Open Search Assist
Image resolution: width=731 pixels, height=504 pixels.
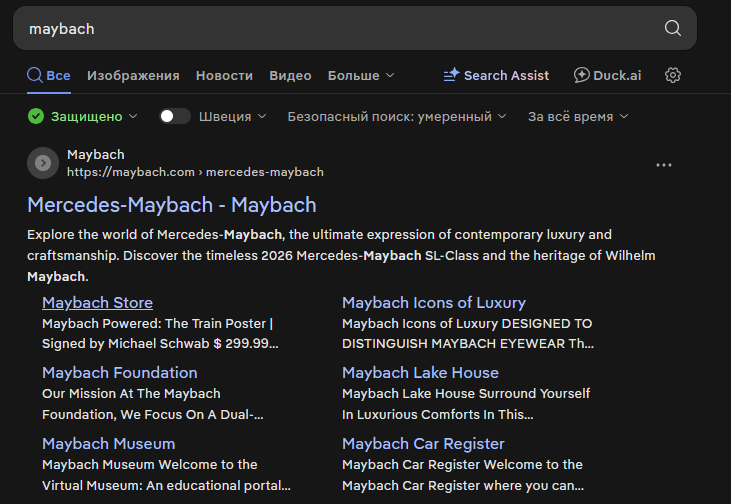coord(496,75)
